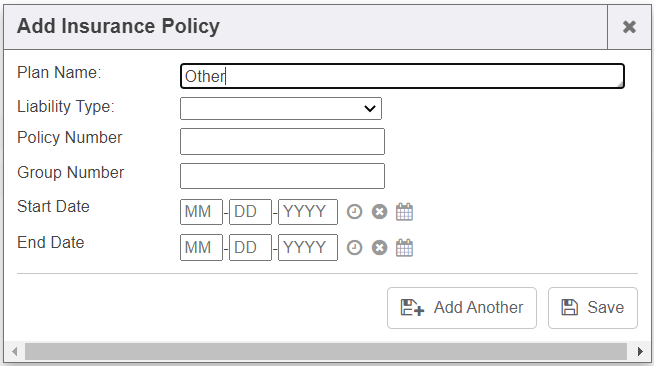
Task: Set Start Date to current time via clock icon
Action: tap(355, 212)
